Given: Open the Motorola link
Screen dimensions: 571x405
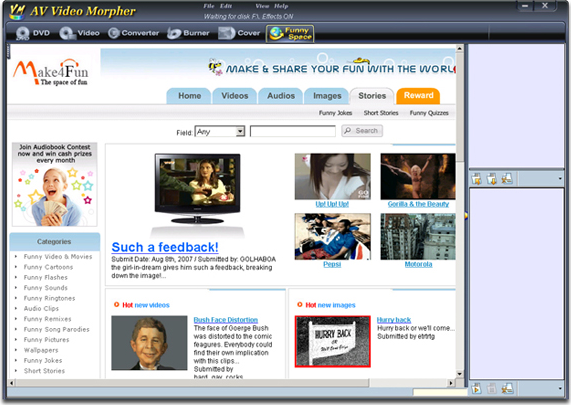Looking at the screenshot, I should point(418,264).
